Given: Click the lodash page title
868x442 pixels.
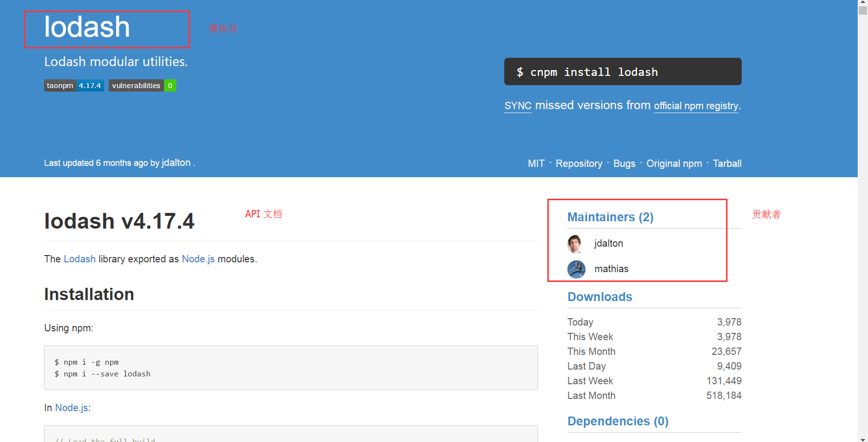Looking at the screenshot, I should [x=87, y=27].
